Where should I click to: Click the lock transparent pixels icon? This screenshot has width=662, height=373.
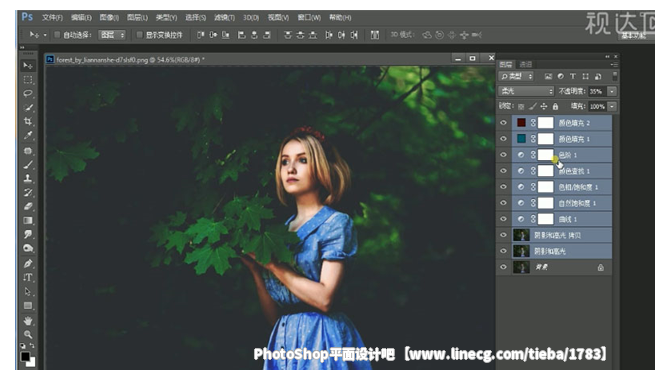tap(521, 106)
